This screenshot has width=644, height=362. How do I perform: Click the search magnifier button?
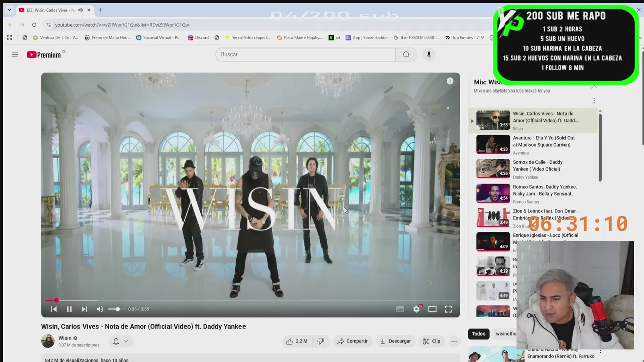click(x=406, y=54)
